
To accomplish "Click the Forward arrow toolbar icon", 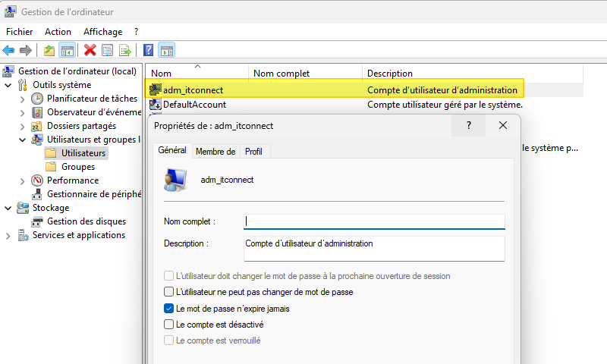I will 26,50.
